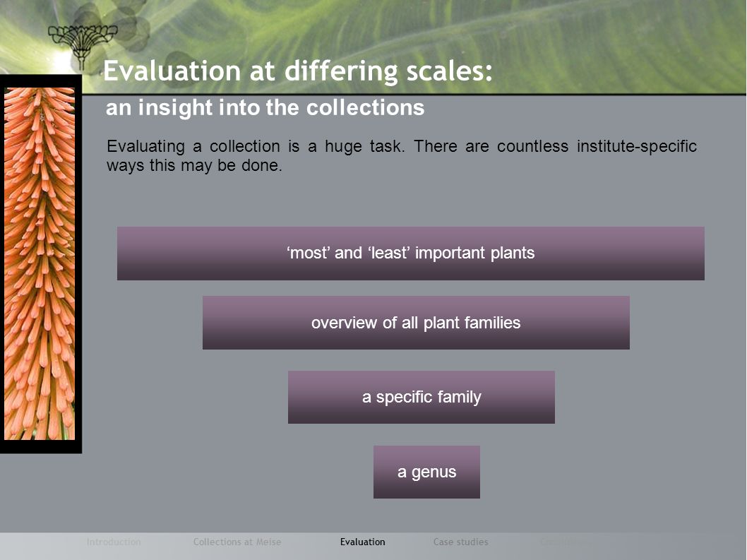Click the botanic garden logo icon
The width and height of the screenshot is (747, 560).
tap(82, 45)
